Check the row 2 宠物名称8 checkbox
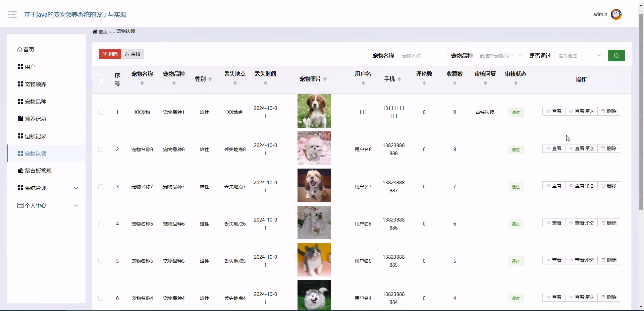 point(101,149)
